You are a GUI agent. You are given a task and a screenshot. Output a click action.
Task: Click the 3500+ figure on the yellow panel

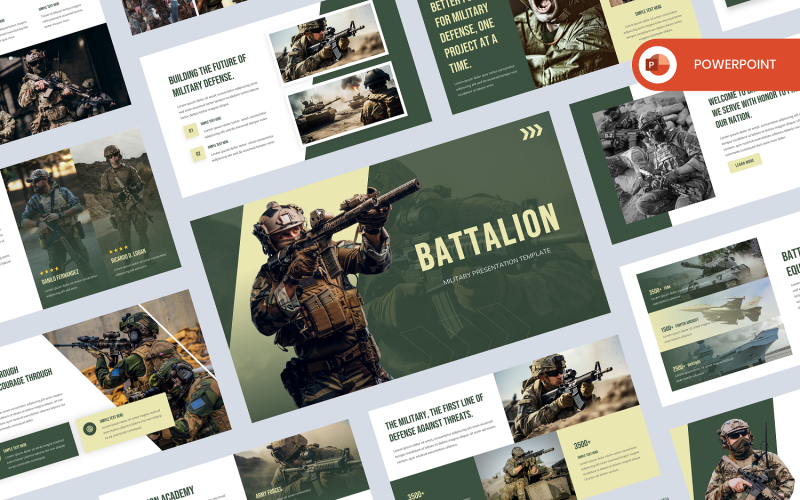tap(582, 444)
